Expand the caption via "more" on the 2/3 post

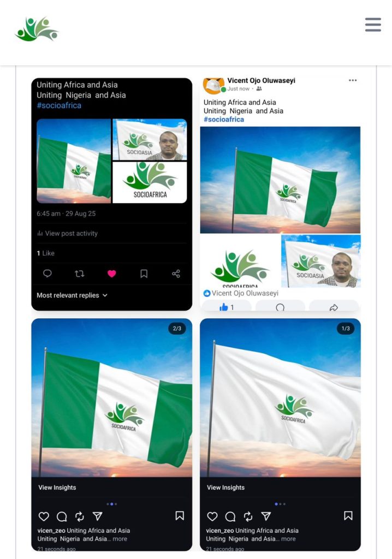point(120,539)
